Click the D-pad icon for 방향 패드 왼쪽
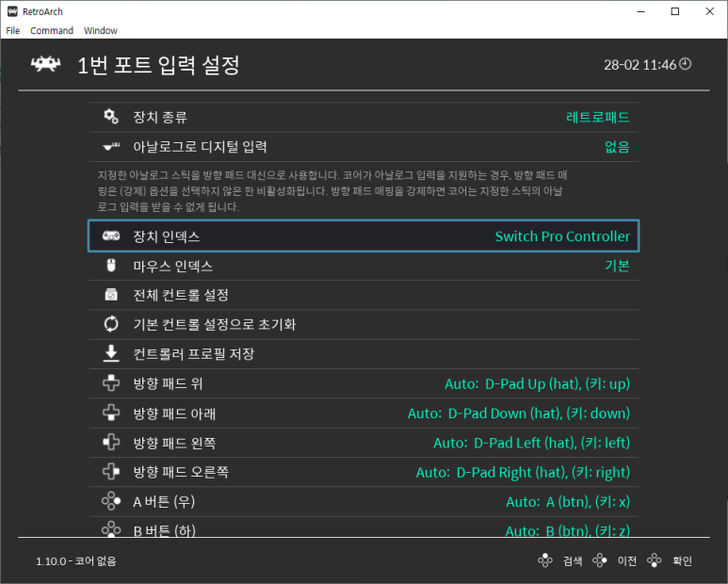Viewport: 728px width, 584px height. 111,442
